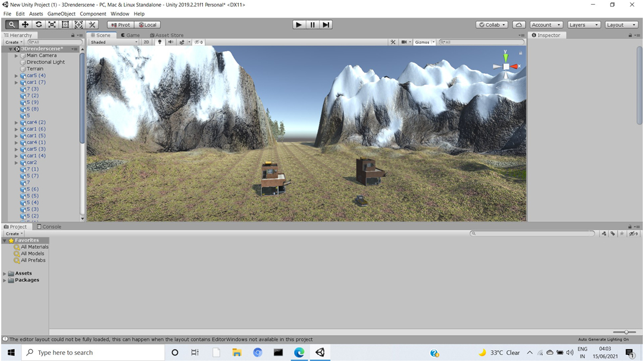
Task: Toggle 2D view mode in Scene
Action: point(146,42)
